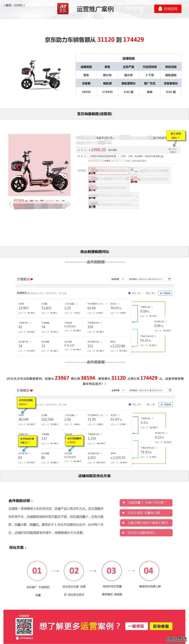Open the 配送至 address dropdown

tap(104, 156)
